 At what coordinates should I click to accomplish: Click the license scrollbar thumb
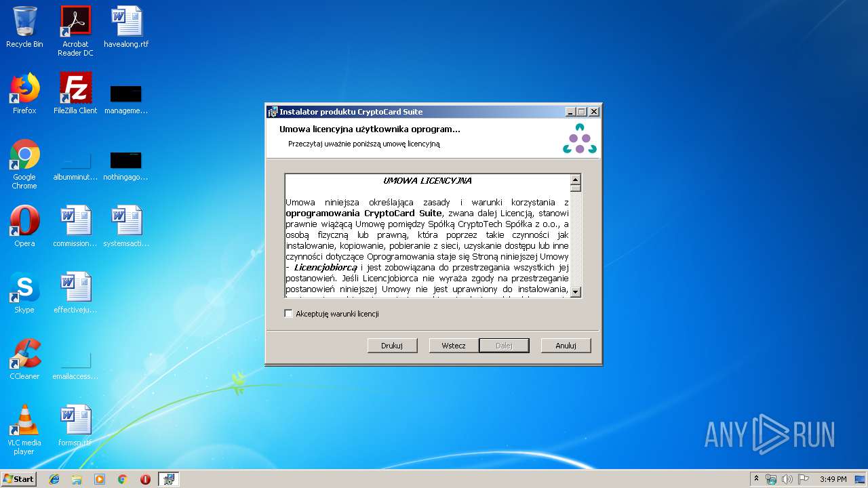pyautogui.click(x=576, y=188)
